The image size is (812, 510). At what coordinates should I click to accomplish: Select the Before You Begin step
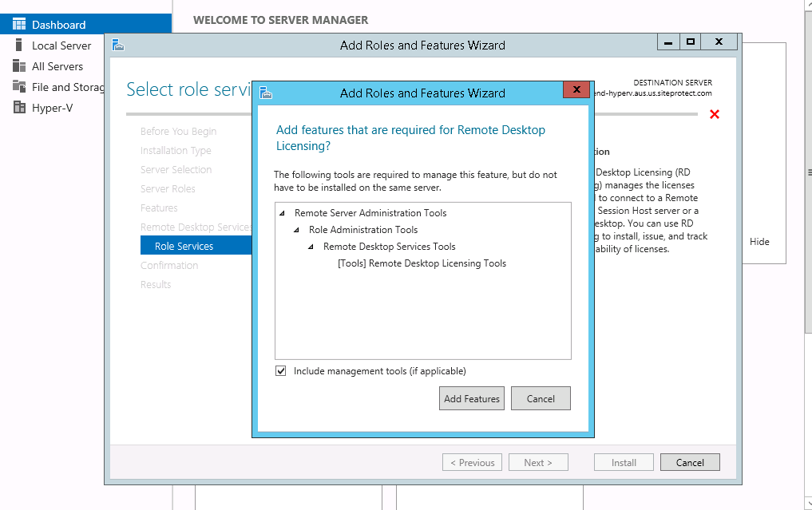tap(178, 132)
